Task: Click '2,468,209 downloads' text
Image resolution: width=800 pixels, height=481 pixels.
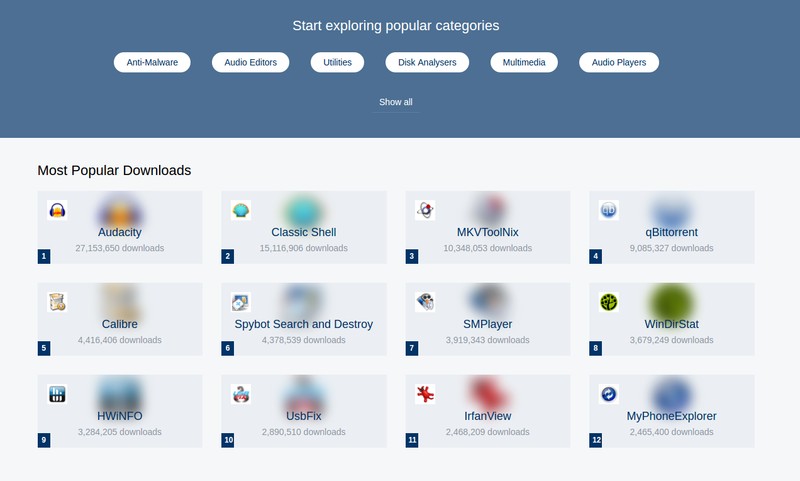Action: [x=488, y=432]
